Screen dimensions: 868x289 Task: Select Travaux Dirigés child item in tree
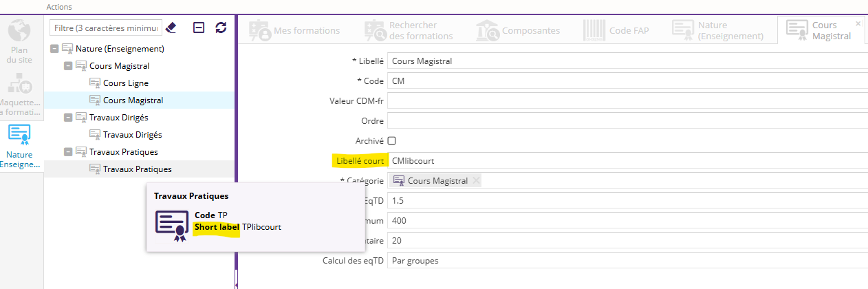pos(132,135)
